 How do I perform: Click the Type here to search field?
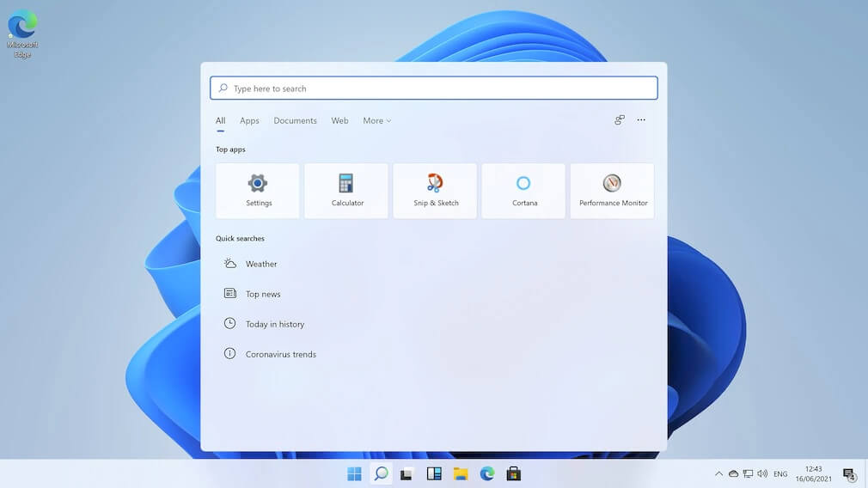(434, 88)
